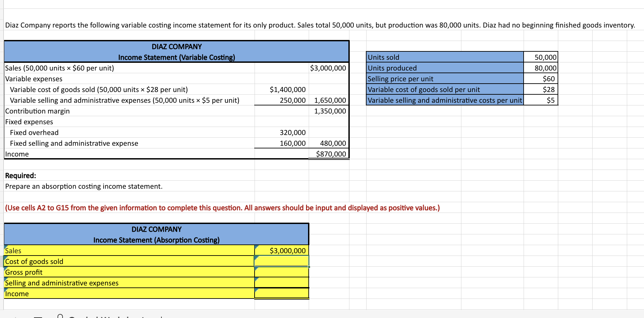
Task: Click DIAZ COMPANY header above Absorption Costing
Action: pos(156,229)
